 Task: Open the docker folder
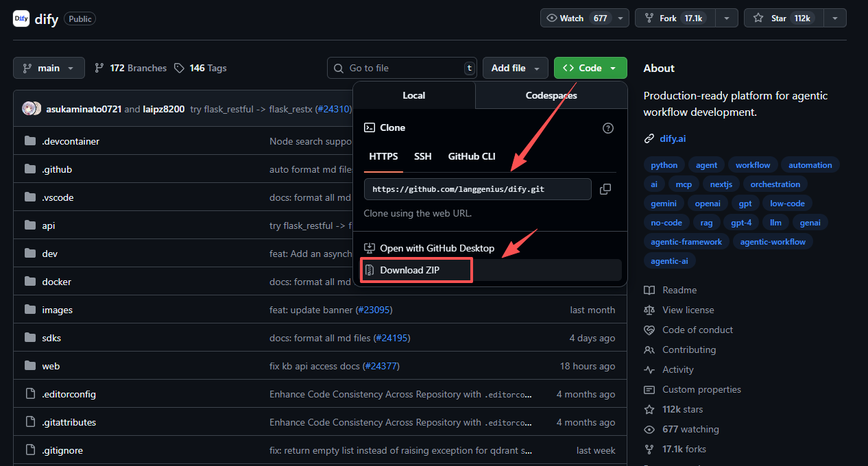click(56, 282)
